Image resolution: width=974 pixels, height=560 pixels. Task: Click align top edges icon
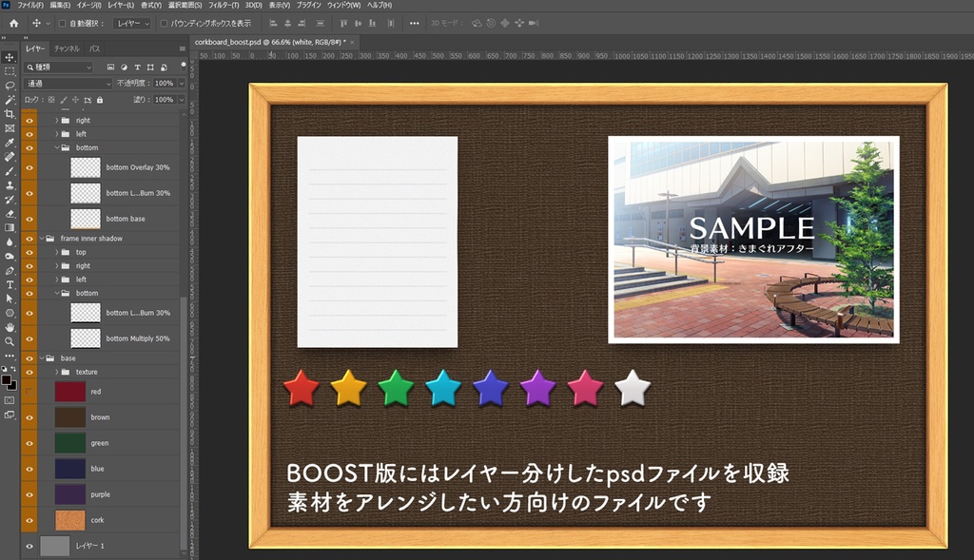click(x=343, y=24)
